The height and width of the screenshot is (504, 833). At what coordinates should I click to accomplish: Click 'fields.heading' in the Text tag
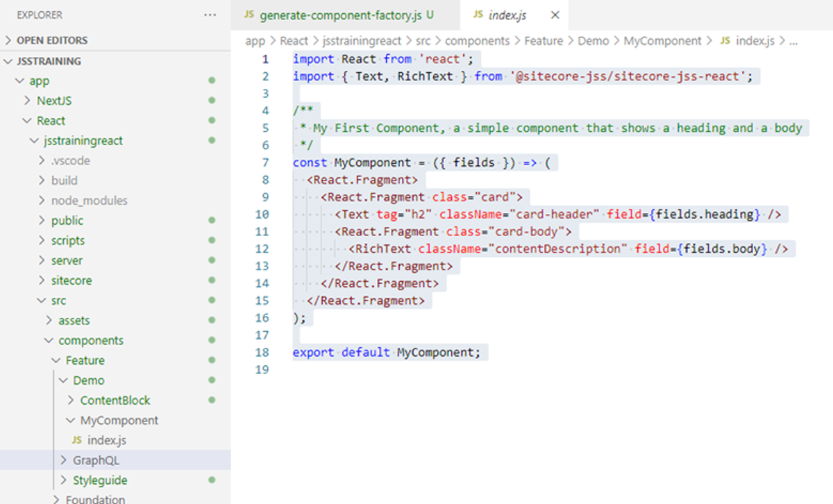point(705,215)
